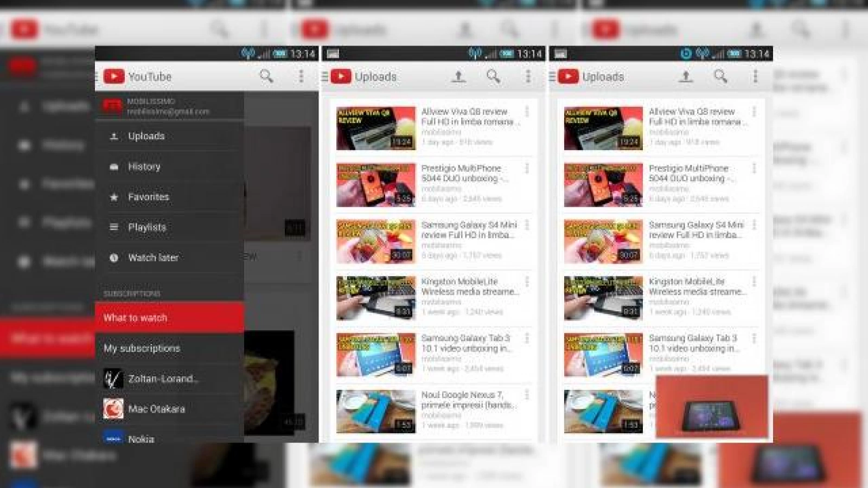Tap the upload icon in the middle Uploads screen
Screen dimensions: 868x488
click(458, 76)
